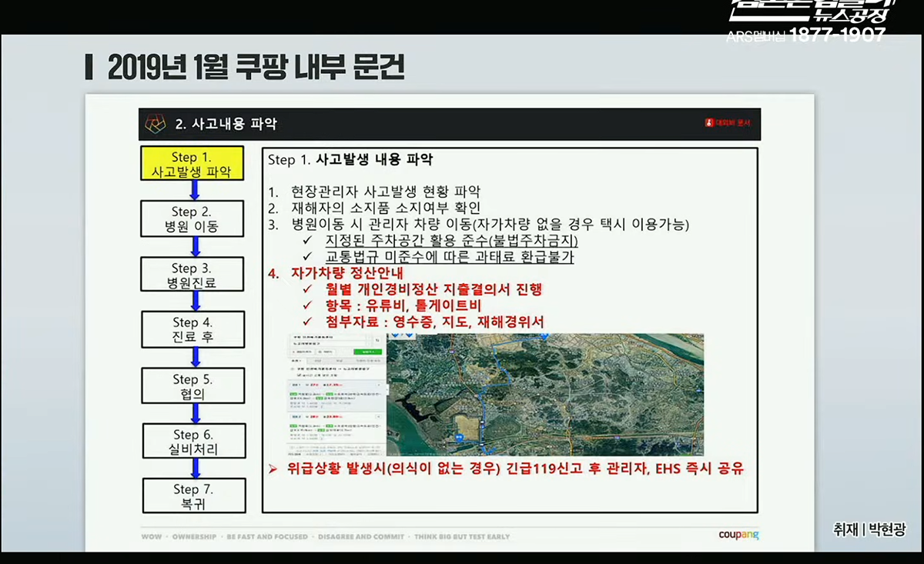Click blue arrow between Step 1 and Step 2
This screenshot has height=564, width=924.
pos(195,190)
